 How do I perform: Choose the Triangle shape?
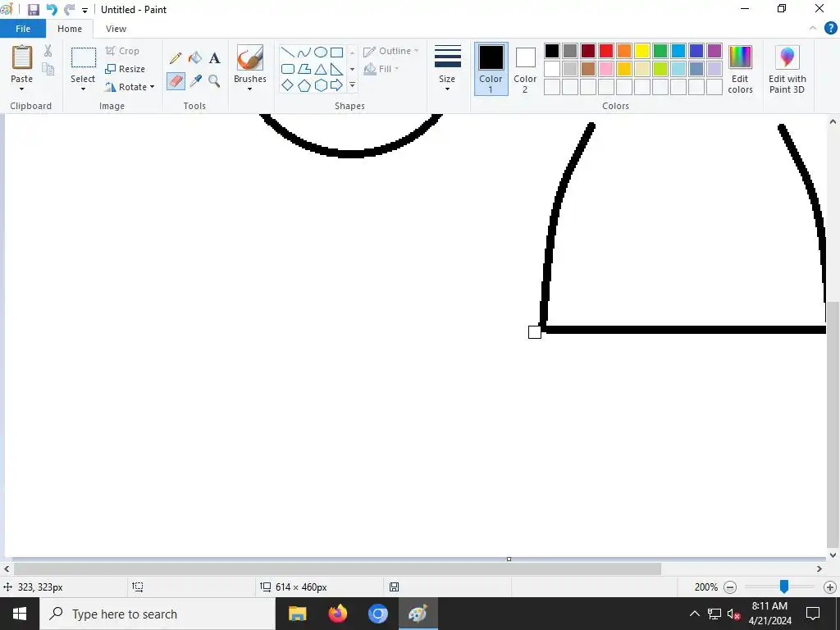pyautogui.click(x=321, y=69)
